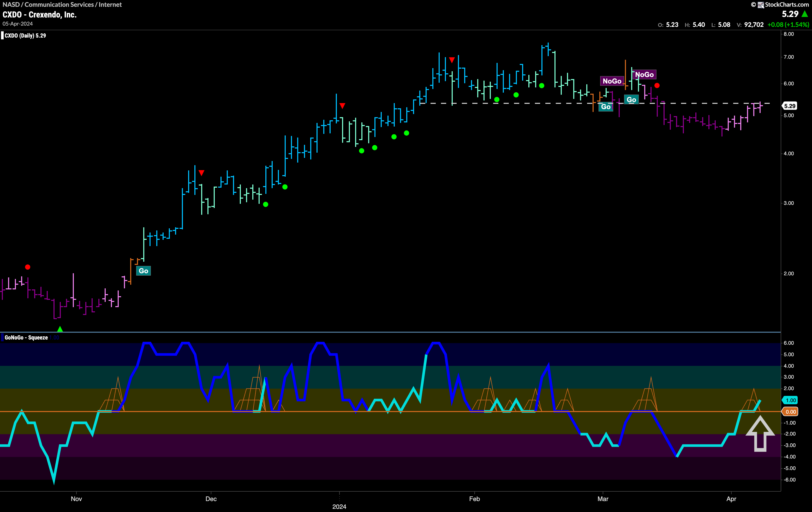This screenshot has height=512, width=812.
Task: Click the 2.00 price axis label
Action: [789, 273]
